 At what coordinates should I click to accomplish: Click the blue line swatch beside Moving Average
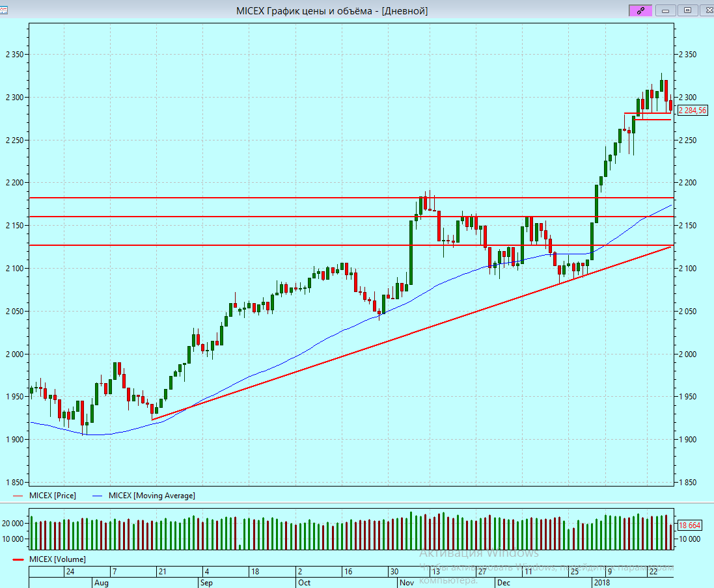click(97, 496)
